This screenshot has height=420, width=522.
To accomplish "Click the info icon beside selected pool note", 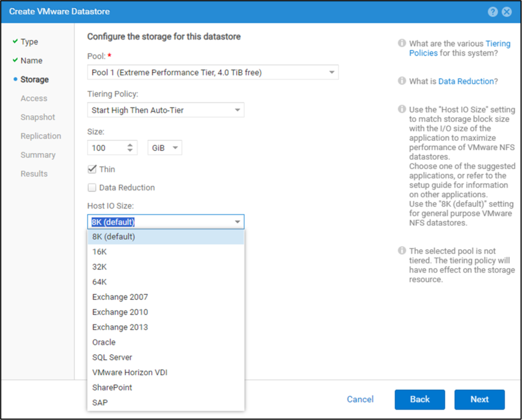I will click(402, 250).
